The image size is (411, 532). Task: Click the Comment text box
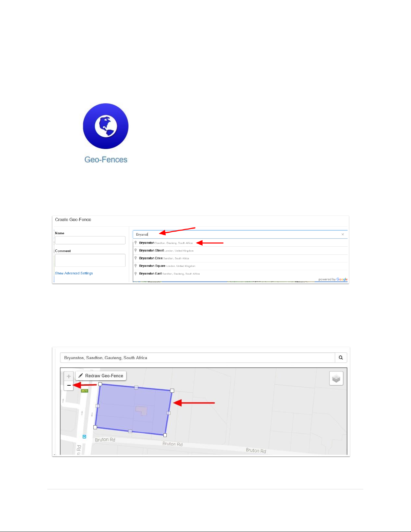90,260
